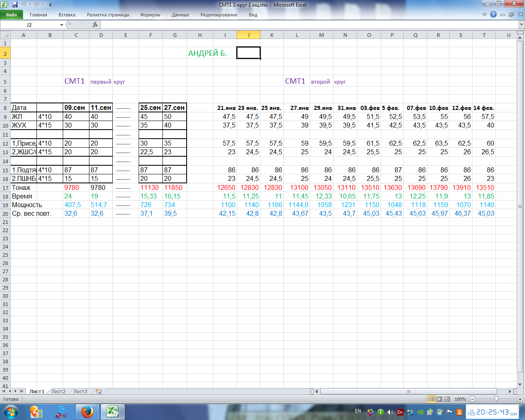This screenshot has height=420, width=525.
Task: Open Customize Quick Access Toolbar dropdown
Action: 50,5
